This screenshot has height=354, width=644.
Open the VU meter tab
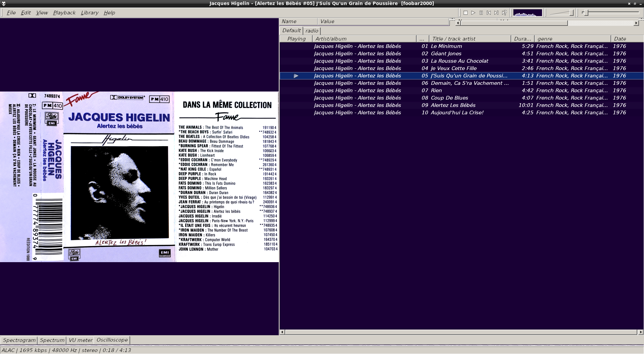click(x=80, y=340)
